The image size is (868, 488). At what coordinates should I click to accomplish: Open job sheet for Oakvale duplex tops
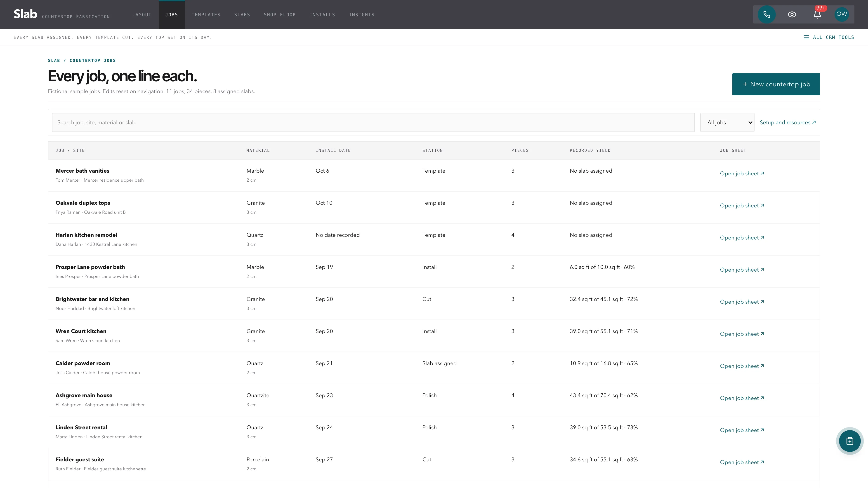[742, 205]
